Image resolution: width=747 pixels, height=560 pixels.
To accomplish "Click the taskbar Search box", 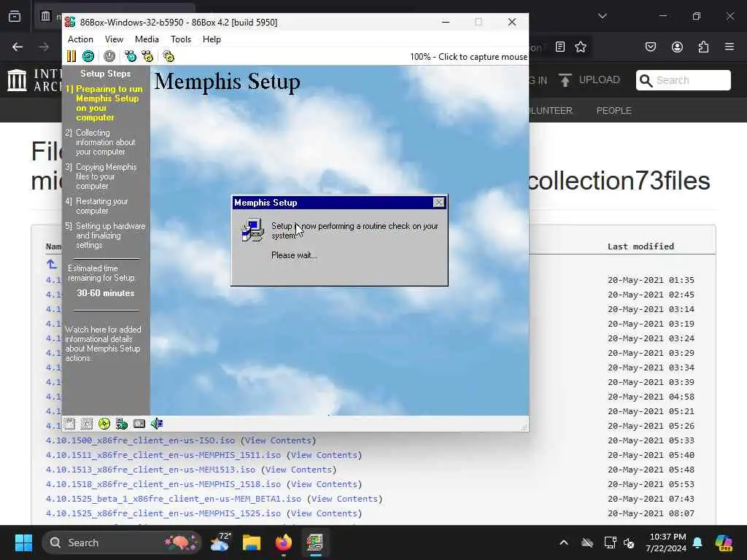I will 122,542.
